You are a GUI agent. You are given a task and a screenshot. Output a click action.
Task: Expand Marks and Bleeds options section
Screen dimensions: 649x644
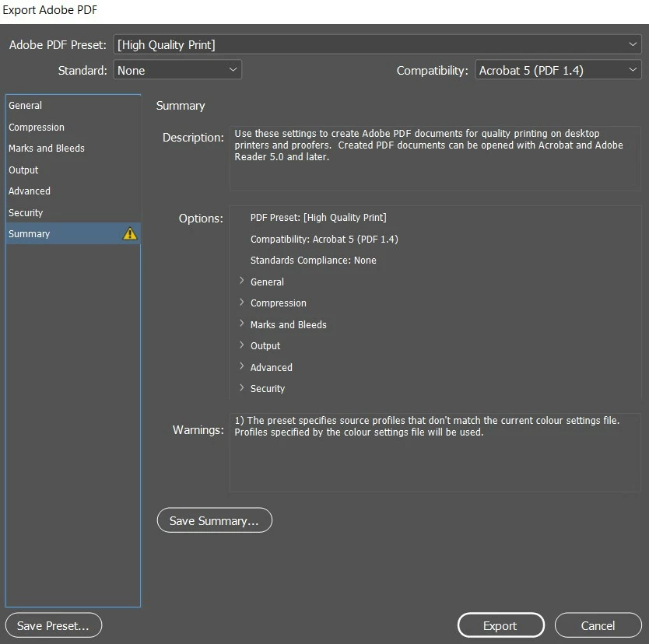242,324
